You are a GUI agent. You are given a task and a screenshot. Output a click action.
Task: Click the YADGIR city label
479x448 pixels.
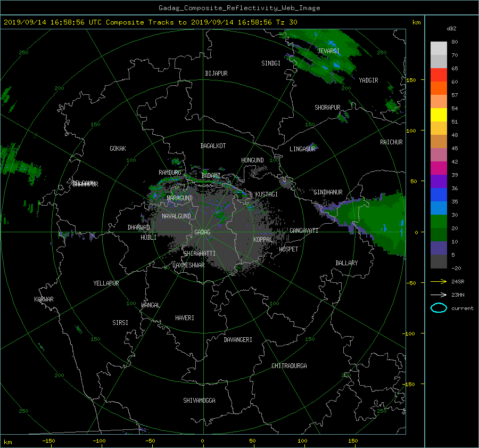click(368, 80)
